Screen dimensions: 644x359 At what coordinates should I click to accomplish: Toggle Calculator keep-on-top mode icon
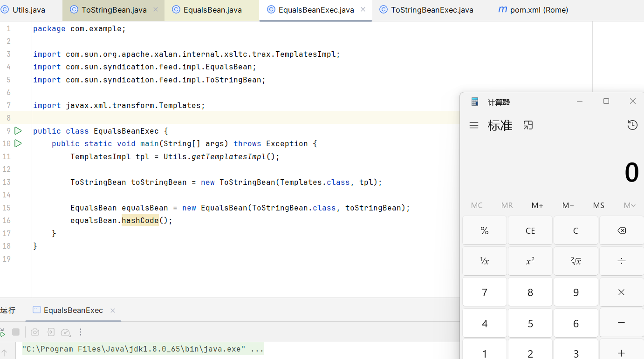tap(528, 125)
